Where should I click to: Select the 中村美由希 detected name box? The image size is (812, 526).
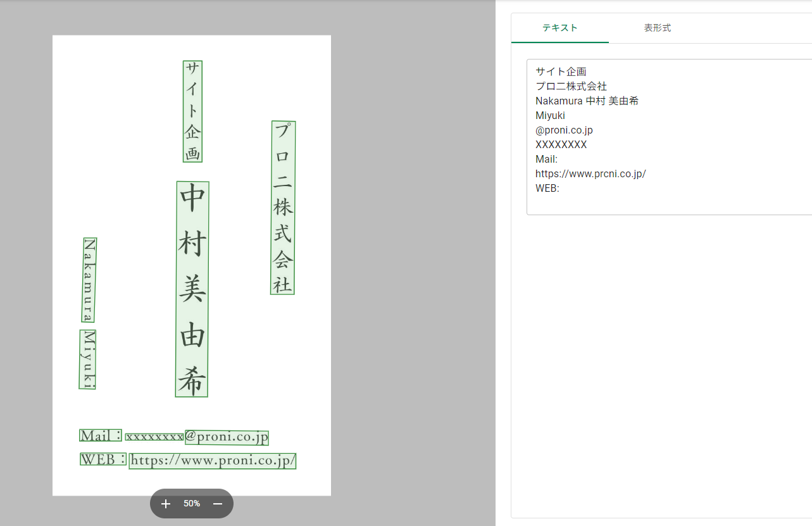coord(192,289)
